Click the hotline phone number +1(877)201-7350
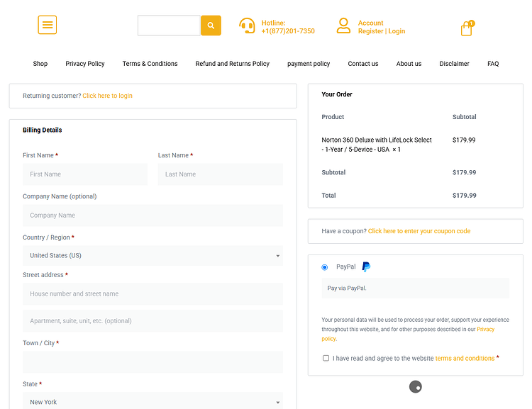This screenshot has width=532, height=409. [x=288, y=31]
